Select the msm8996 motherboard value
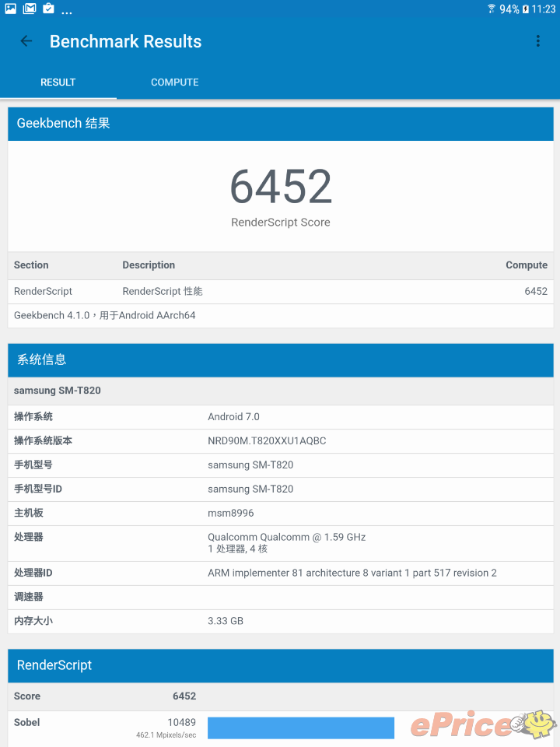The width and height of the screenshot is (560, 747). 230,513
